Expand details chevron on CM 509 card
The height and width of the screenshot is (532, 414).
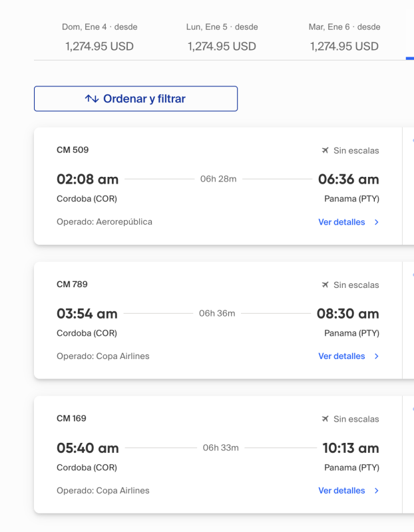coord(377,222)
